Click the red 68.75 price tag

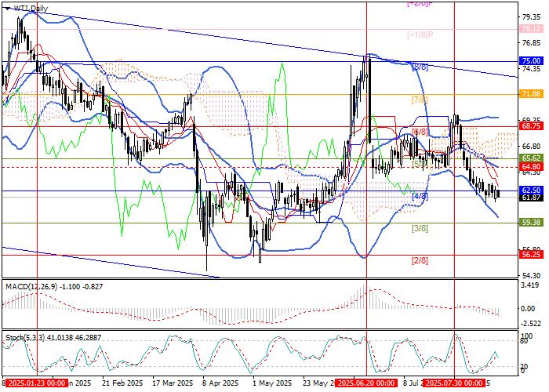click(531, 125)
